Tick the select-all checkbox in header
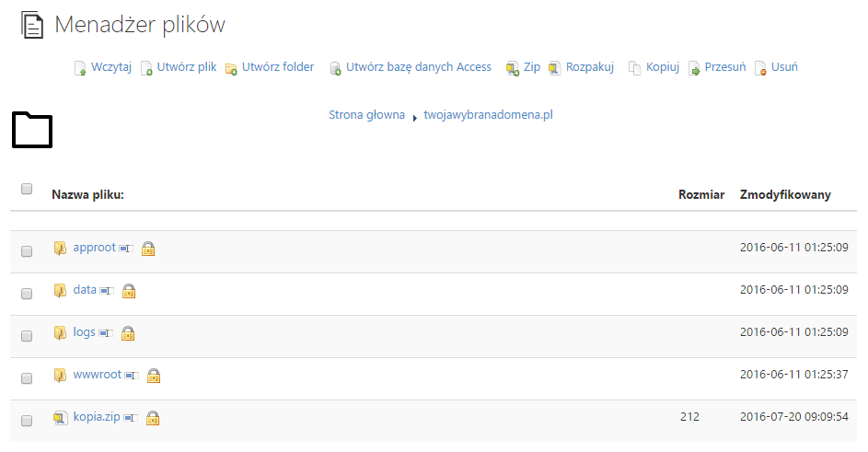 click(x=27, y=189)
